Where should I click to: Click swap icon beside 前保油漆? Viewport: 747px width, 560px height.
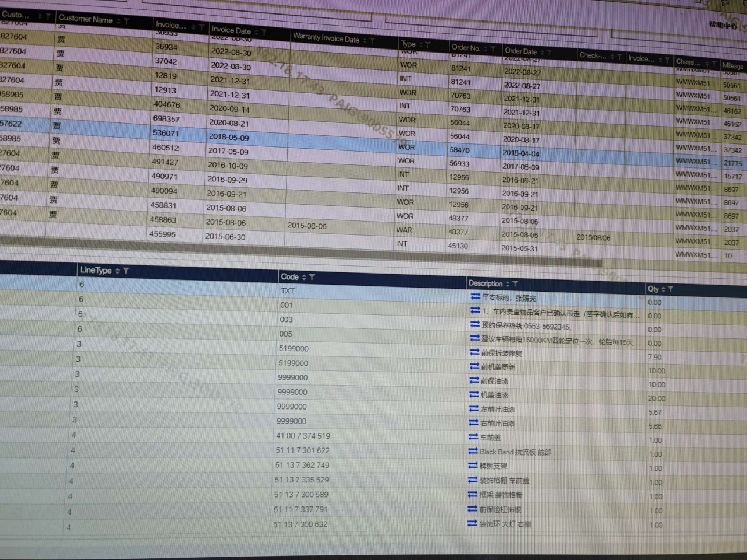click(474, 380)
